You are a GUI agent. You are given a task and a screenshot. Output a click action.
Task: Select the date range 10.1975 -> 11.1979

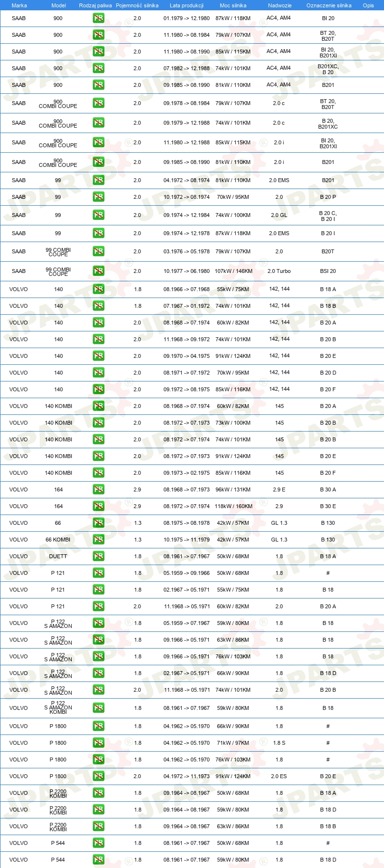point(187,540)
